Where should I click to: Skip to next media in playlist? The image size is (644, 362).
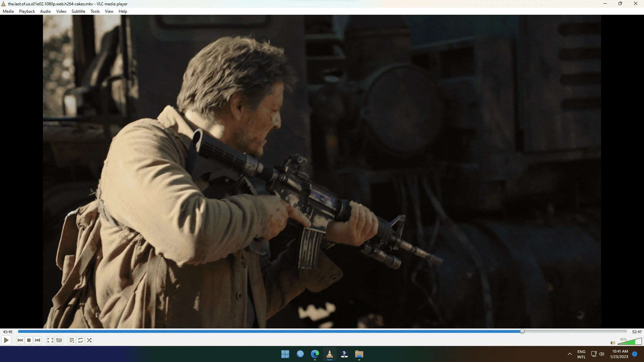(38, 340)
